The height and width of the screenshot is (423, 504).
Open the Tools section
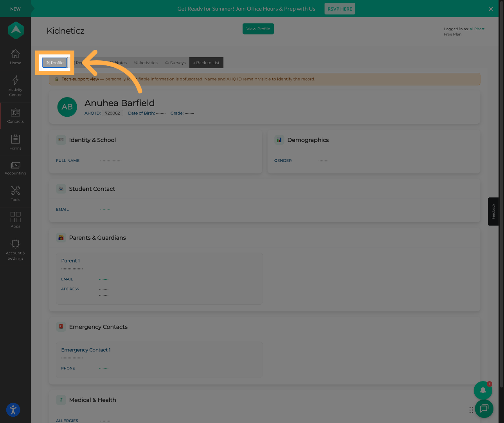point(15,194)
